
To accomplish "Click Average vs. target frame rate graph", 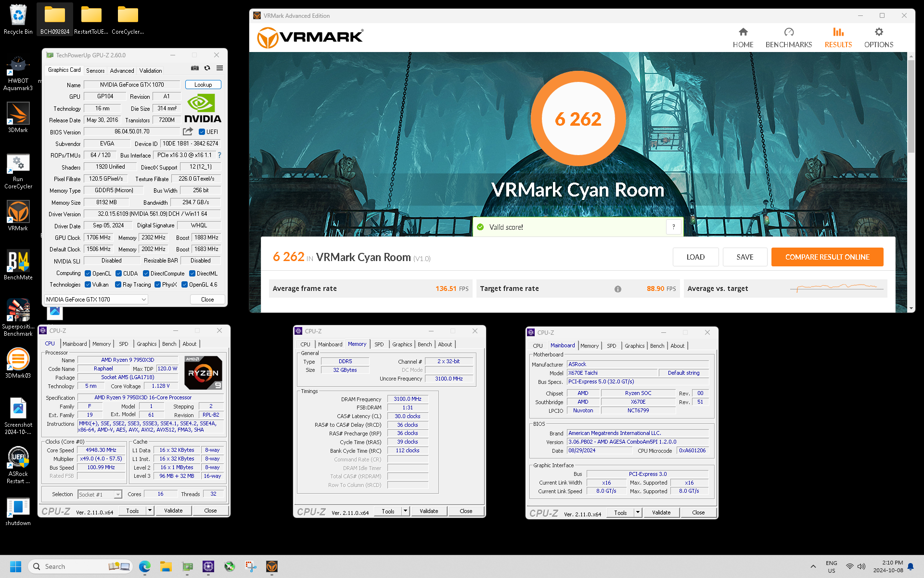I will click(837, 289).
